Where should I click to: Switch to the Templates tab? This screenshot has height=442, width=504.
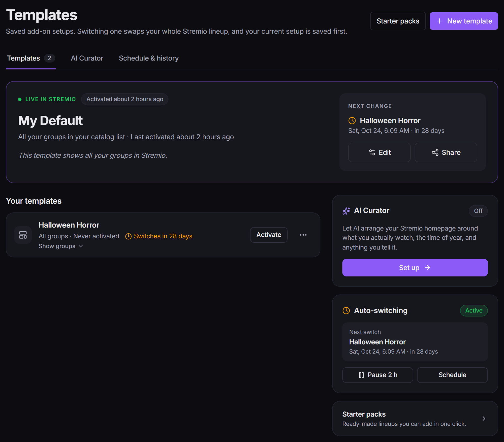[31, 58]
